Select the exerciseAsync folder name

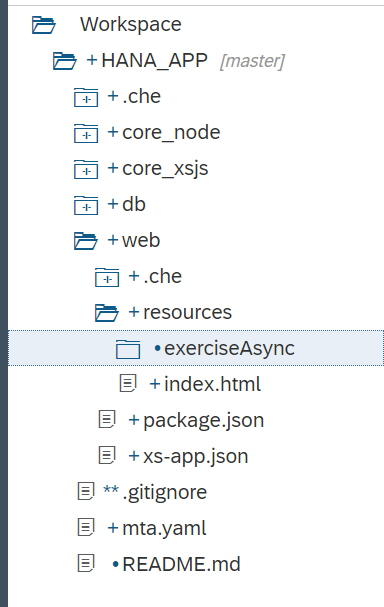(230, 349)
